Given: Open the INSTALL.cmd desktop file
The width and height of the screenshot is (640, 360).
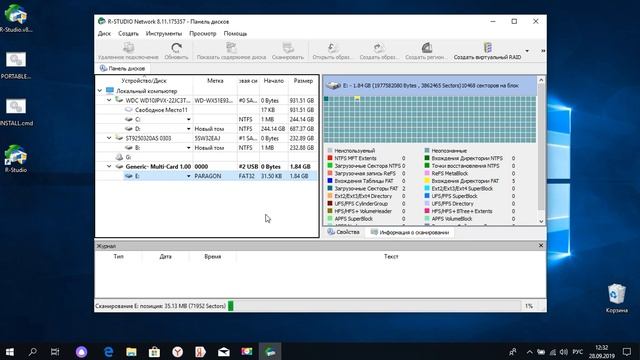Looking at the screenshot, I should [x=16, y=111].
